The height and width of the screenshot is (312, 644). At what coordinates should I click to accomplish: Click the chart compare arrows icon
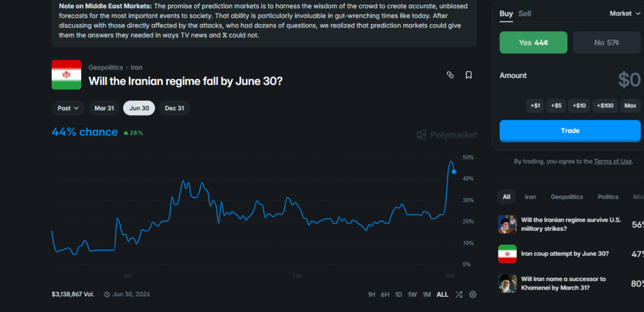tap(458, 294)
